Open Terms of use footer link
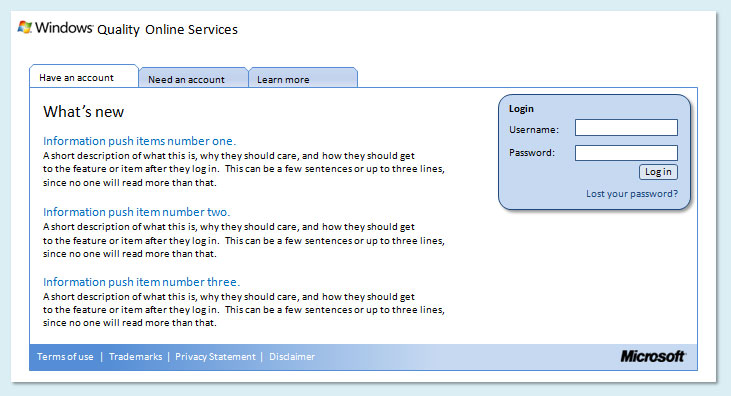Viewport: 731px width, 396px height. (65, 357)
